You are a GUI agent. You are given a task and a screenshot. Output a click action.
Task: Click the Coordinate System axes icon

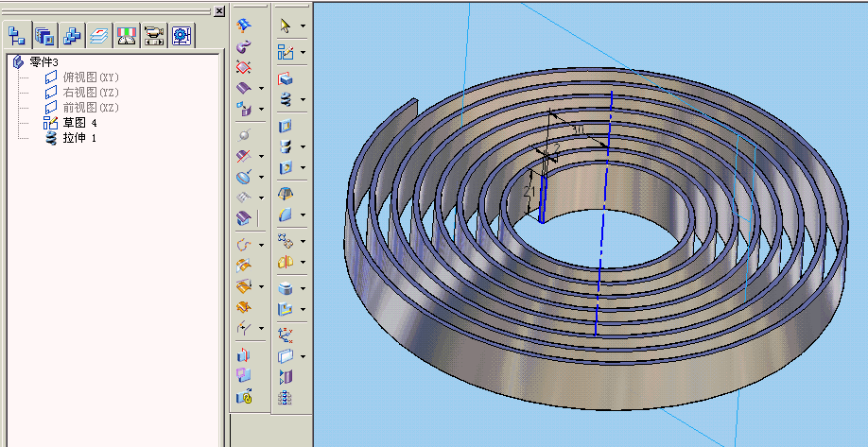coord(286,334)
